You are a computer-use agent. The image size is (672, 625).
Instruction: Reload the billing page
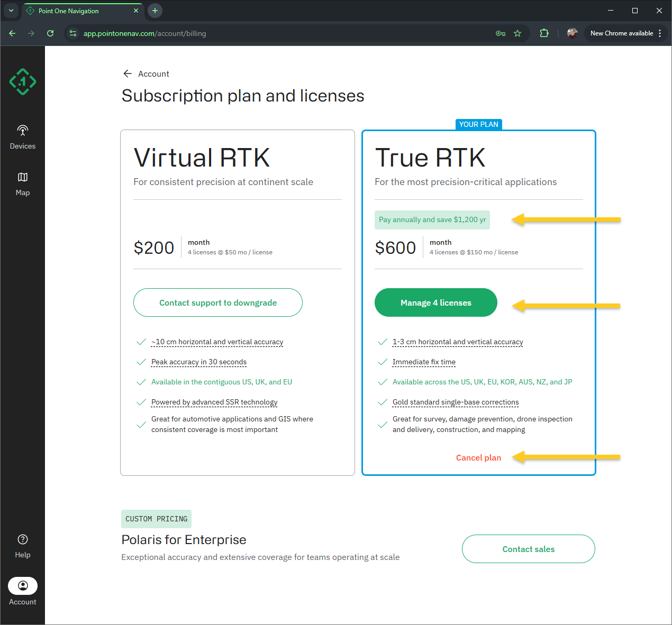point(50,33)
